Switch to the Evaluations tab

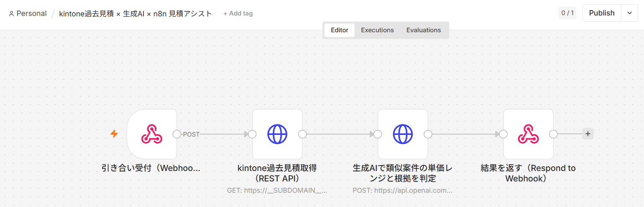pos(423,30)
